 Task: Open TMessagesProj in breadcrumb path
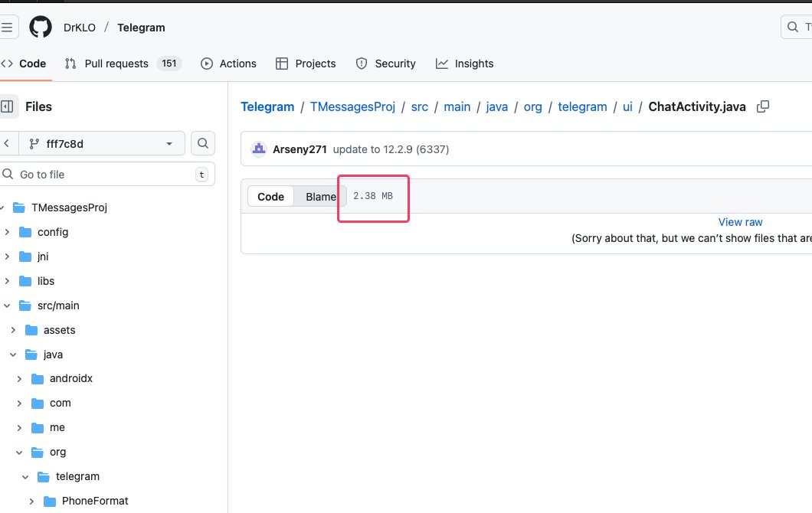tap(352, 106)
